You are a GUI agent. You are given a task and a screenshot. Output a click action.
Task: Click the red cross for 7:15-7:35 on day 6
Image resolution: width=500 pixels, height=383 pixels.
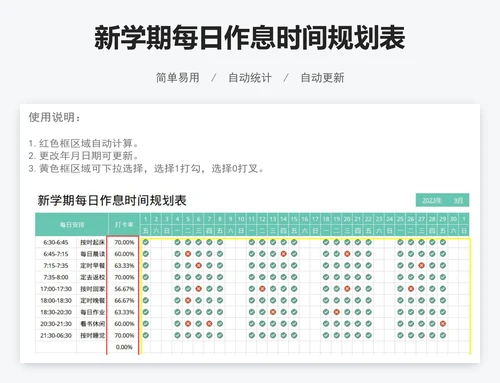pos(199,266)
